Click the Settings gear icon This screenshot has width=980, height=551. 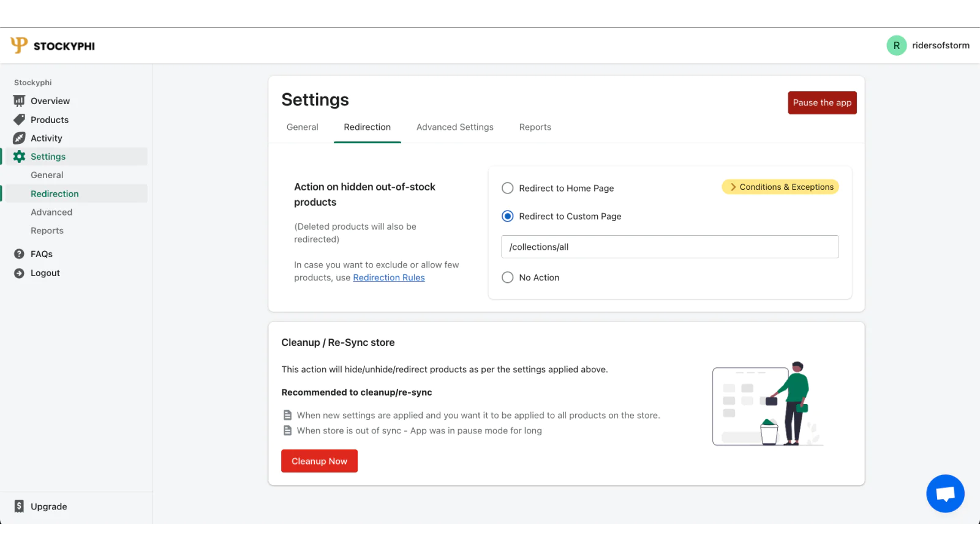[20, 157]
